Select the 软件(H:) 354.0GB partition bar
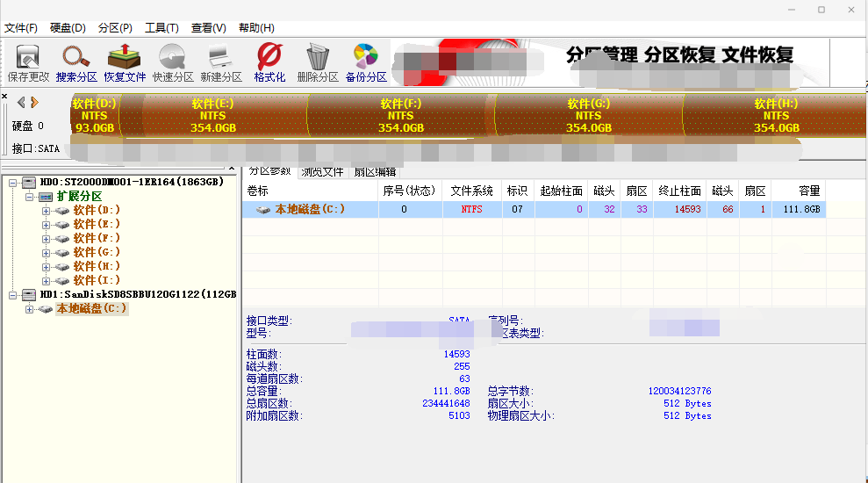 click(776, 115)
